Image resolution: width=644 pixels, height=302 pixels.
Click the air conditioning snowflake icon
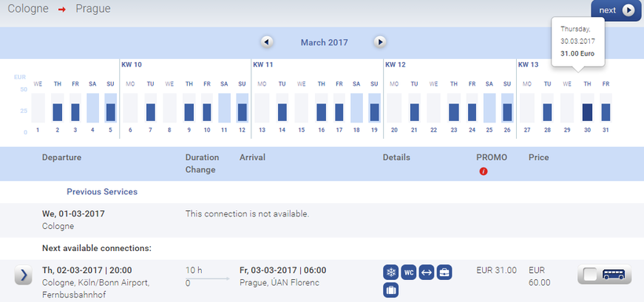390,272
